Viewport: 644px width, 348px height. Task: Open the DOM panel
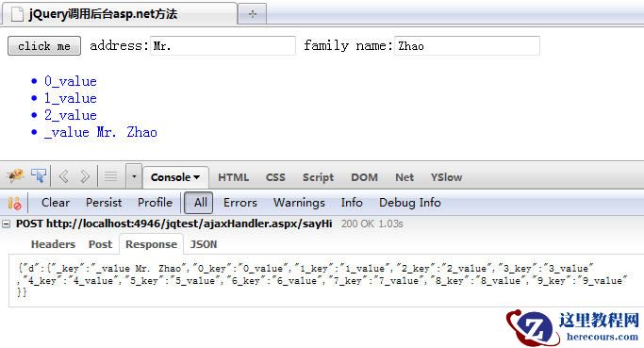click(364, 177)
